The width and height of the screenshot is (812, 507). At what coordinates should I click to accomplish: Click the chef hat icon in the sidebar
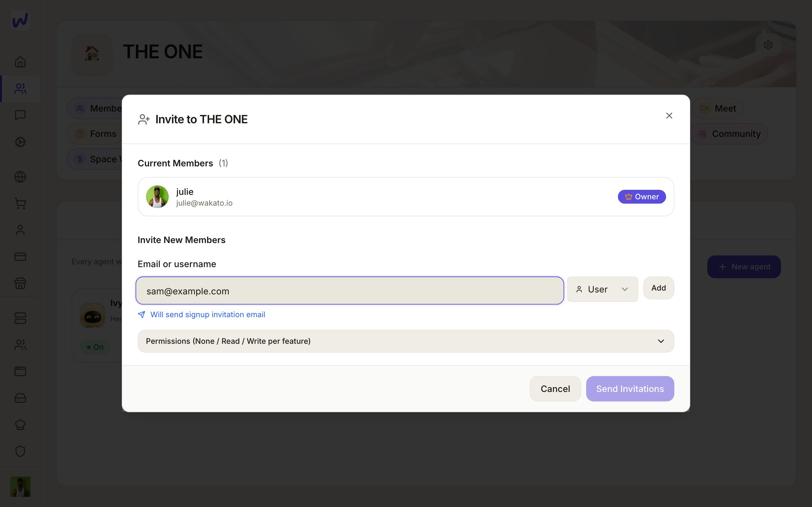click(20, 425)
